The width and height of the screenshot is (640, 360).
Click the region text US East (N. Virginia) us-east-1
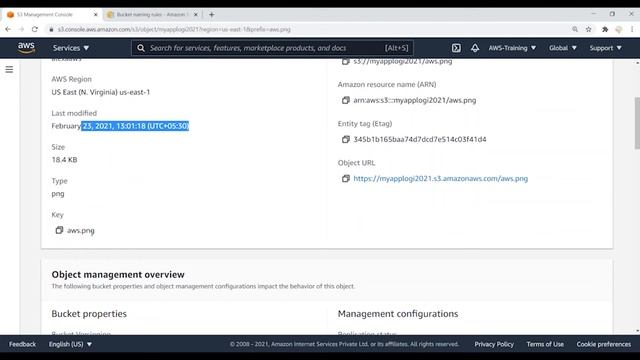click(100, 92)
